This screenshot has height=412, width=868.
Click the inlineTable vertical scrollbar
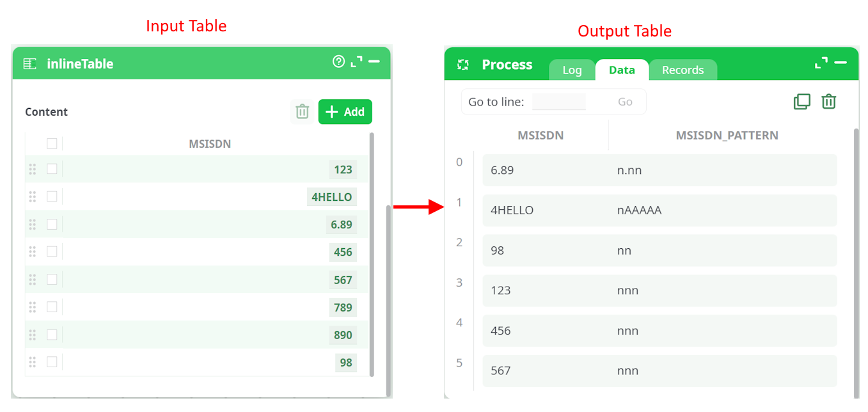(372, 256)
